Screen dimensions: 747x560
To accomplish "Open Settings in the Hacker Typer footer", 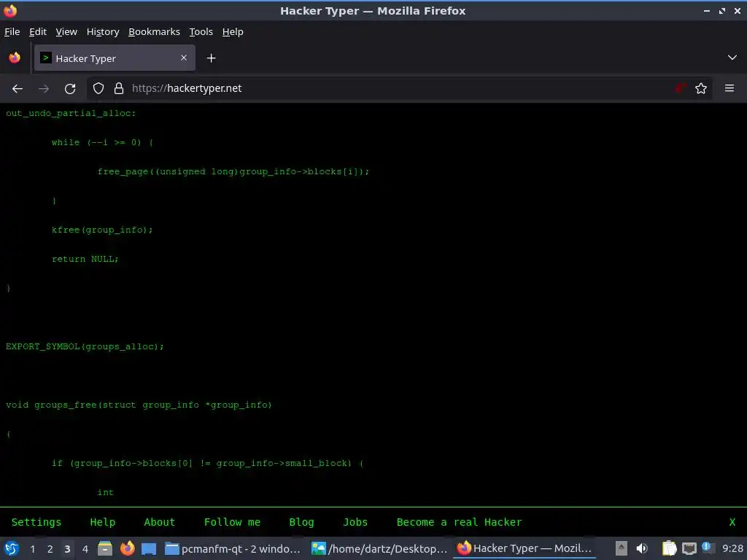I will click(x=36, y=522).
